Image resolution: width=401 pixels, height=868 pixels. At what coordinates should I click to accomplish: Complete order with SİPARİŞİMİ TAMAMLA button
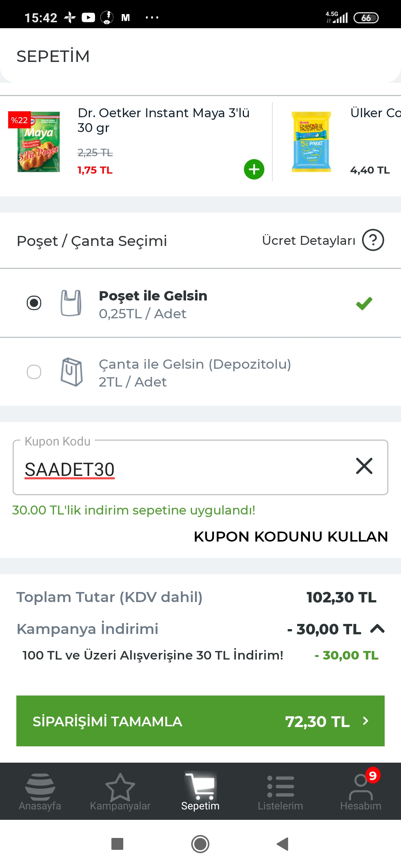(x=200, y=721)
